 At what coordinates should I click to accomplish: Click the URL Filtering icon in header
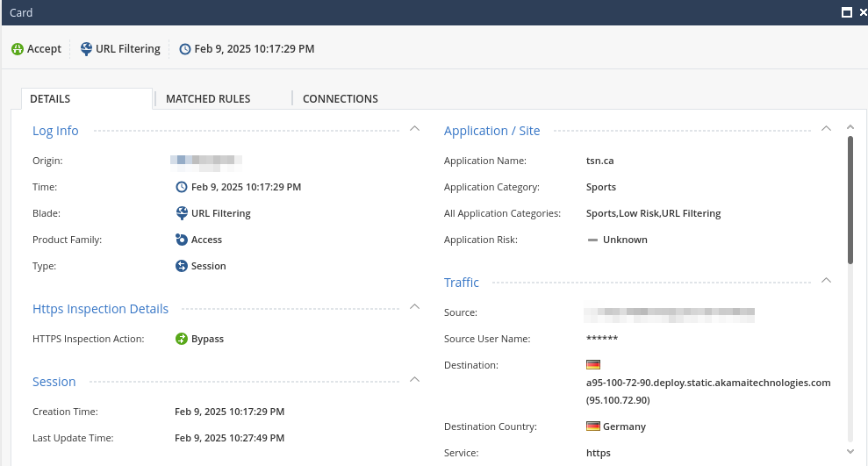86,48
